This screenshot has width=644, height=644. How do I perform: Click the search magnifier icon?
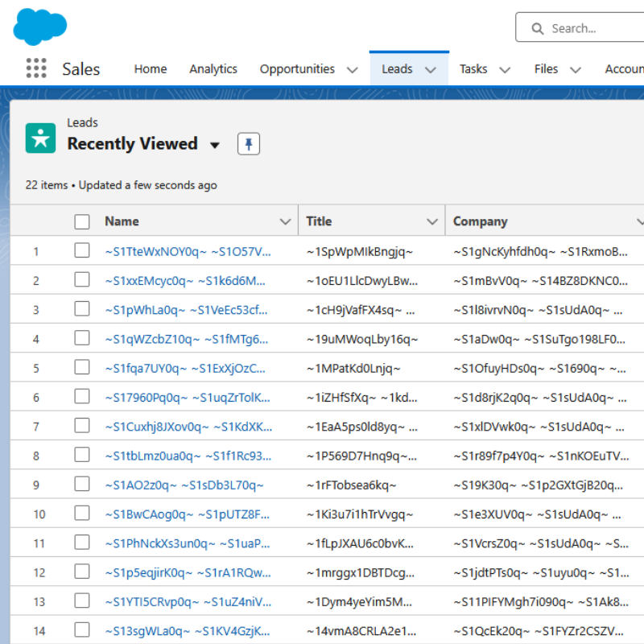click(x=537, y=28)
